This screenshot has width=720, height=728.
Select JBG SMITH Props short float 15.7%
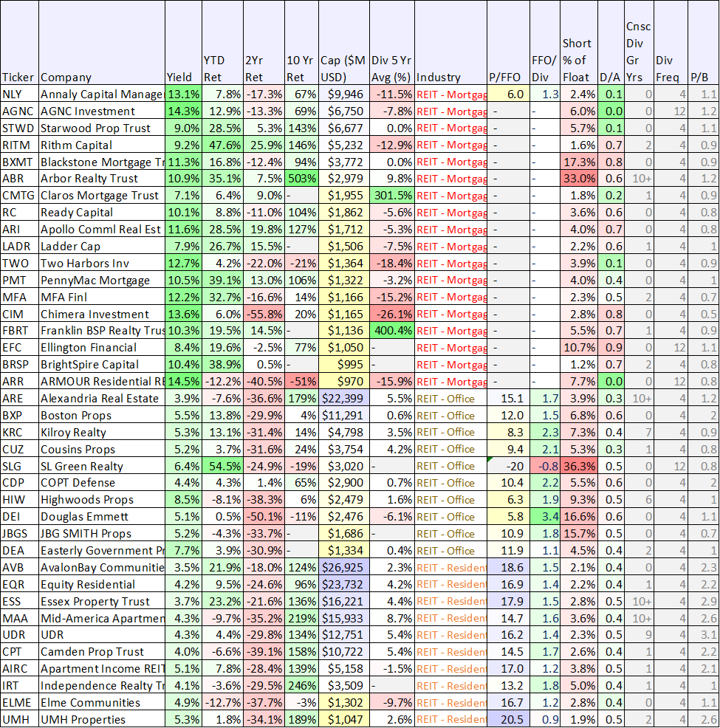click(579, 534)
